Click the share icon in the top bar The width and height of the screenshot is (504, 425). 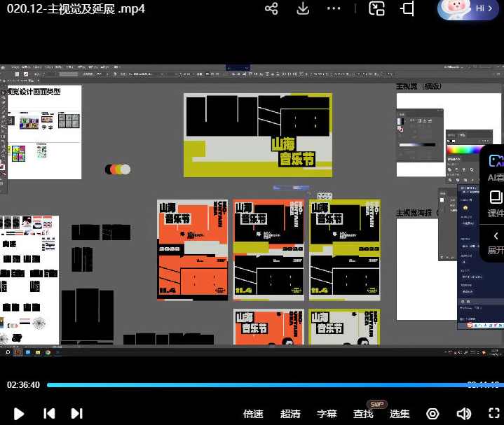272,8
